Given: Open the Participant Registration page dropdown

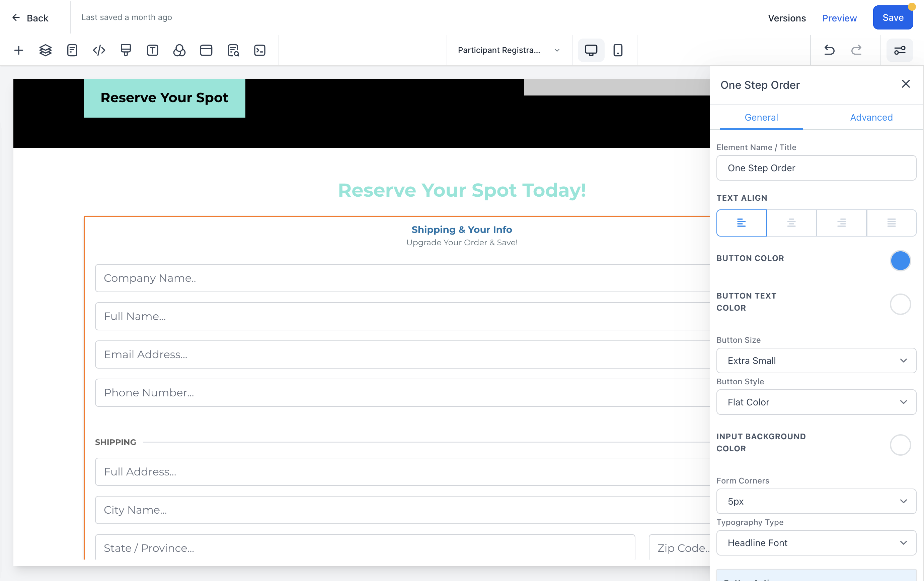Looking at the screenshot, I should [x=509, y=50].
